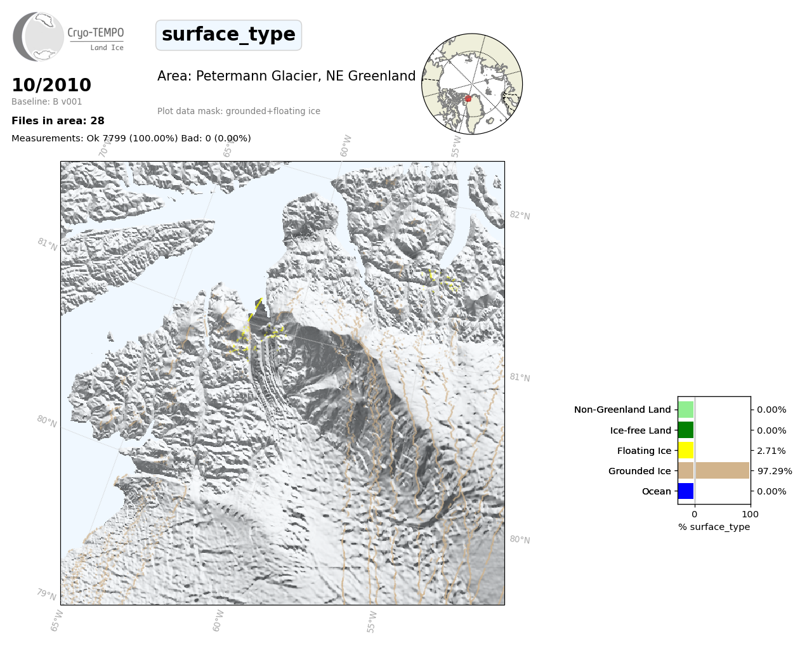Click the Baseline: B v001 text
Viewport: 807px width, 672px height.
pos(47,101)
